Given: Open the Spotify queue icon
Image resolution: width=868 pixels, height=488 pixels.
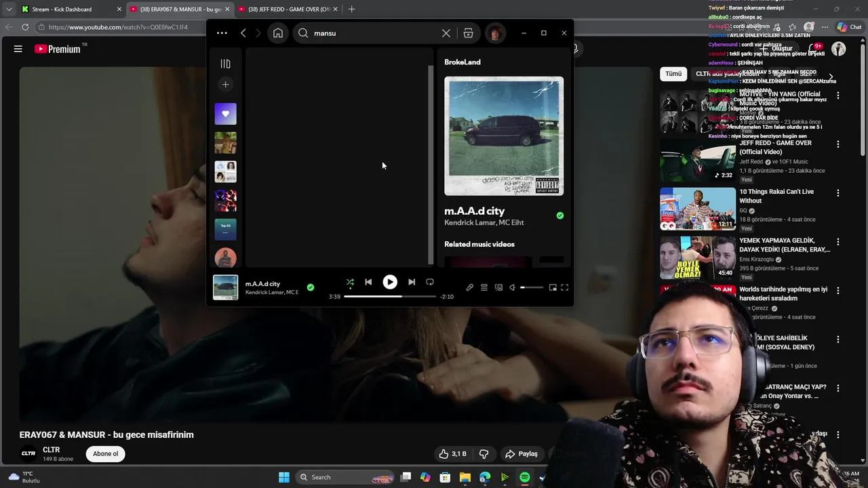Looking at the screenshot, I should pyautogui.click(x=484, y=287).
